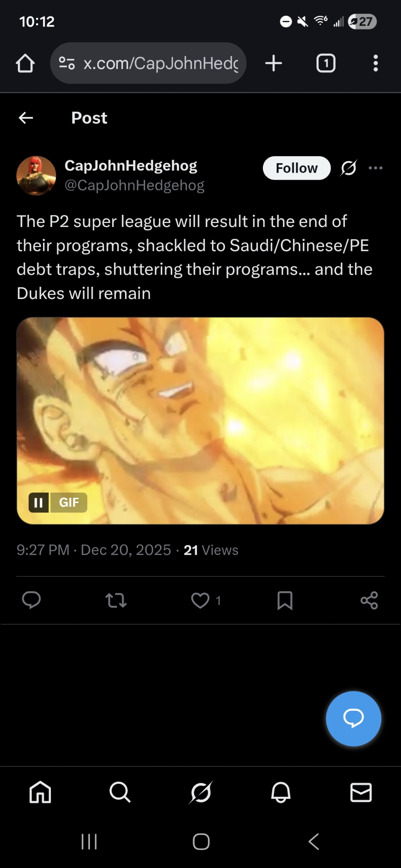
Task: Open Notifications bell tab
Action: (x=281, y=792)
